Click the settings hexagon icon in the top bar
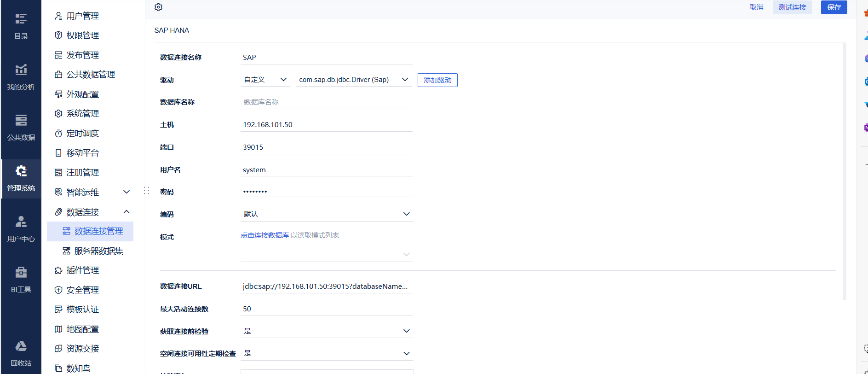The width and height of the screenshot is (868, 374). tap(159, 7)
